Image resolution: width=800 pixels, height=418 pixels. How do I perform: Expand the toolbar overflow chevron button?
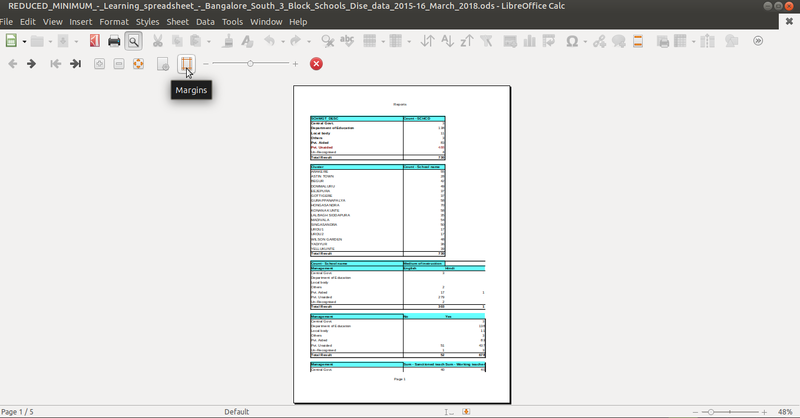[758, 41]
